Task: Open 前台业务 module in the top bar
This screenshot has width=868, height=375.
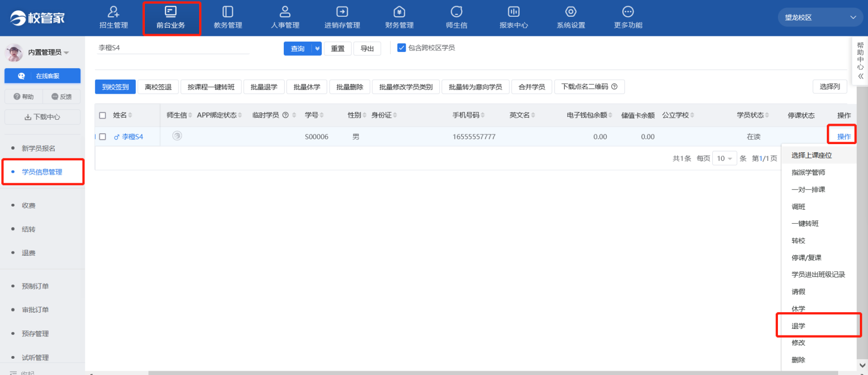Action: coord(171,17)
